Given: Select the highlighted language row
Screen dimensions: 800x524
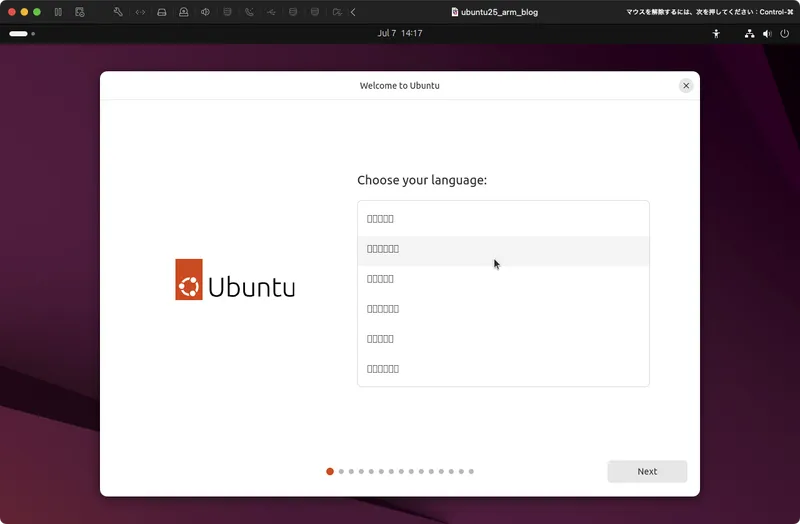Looking at the screenshot, I should coord(503,249).
